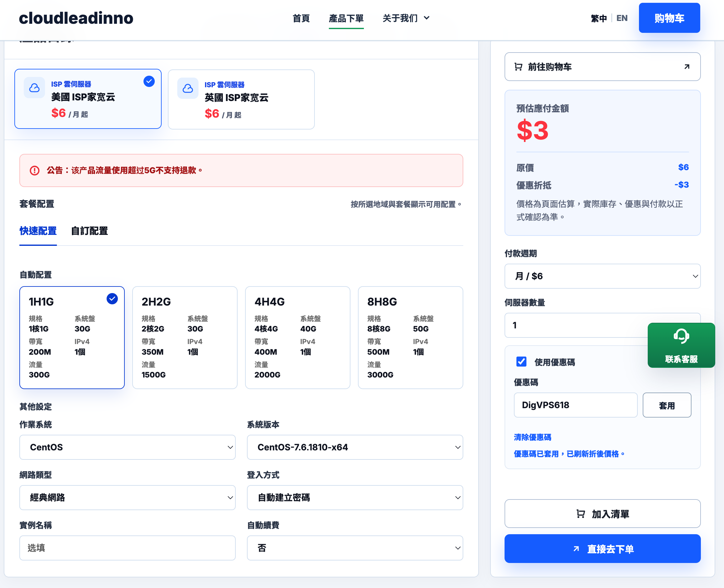Apply the coupon with 套用 button
This screenshot has height=588, width=724.
pyautogui.click(x=667, y=405)
